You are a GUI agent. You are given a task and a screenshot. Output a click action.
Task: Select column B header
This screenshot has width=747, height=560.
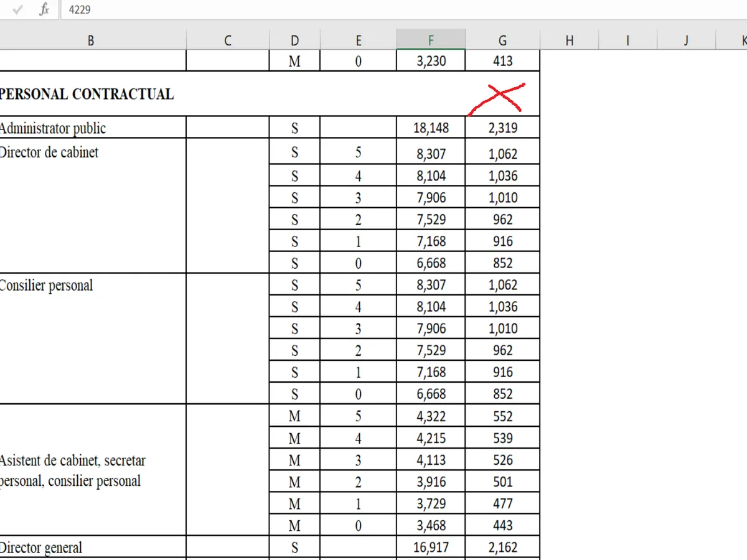tap(91, 41)
